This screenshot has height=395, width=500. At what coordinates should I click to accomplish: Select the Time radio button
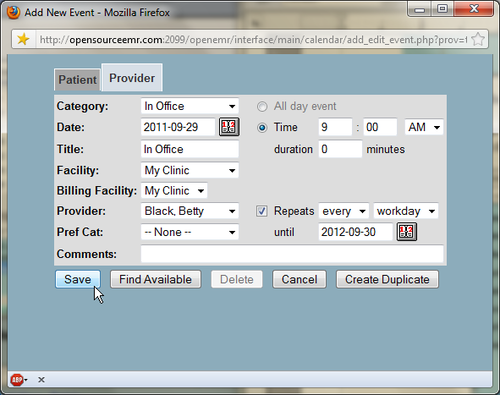pyautogui.click(x=262, y=127)
